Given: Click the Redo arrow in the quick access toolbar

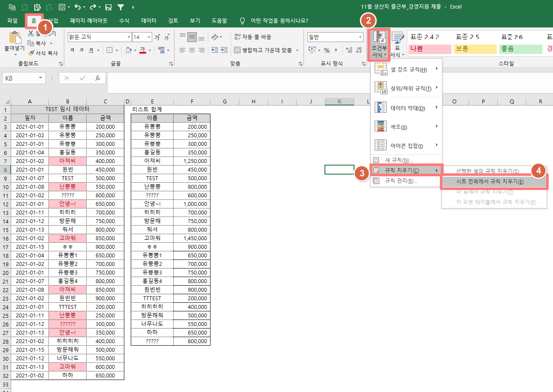Looking at the screenshot, I should coord(94,7).
